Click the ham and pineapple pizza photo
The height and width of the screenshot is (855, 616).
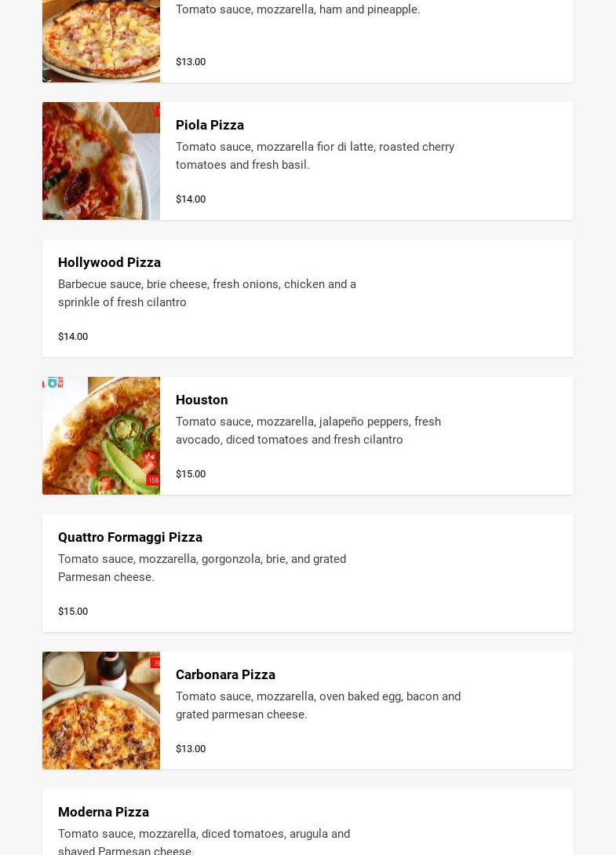click(101, 41)
